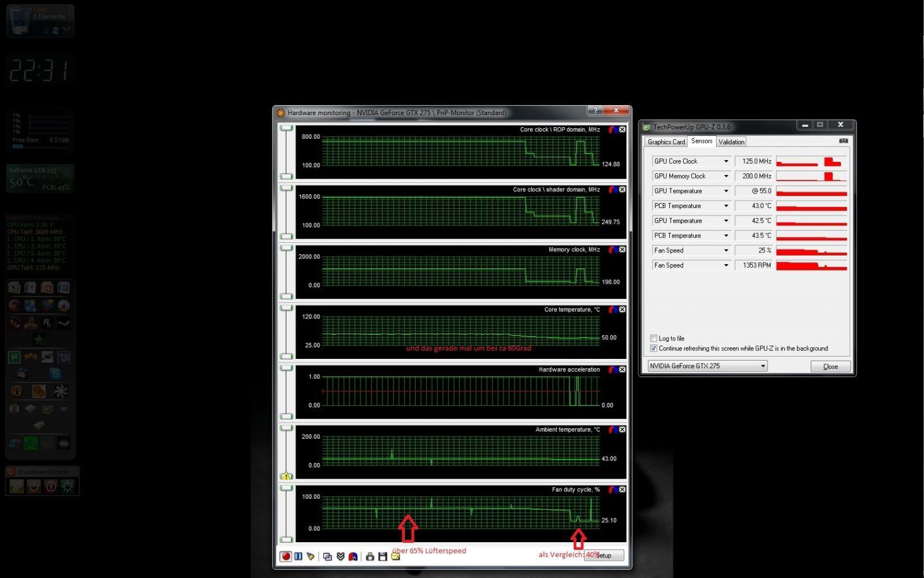Click the overlapping windows icon in monitoring toolbar
Screen dimensions: 924x578
tap(327, 557)
